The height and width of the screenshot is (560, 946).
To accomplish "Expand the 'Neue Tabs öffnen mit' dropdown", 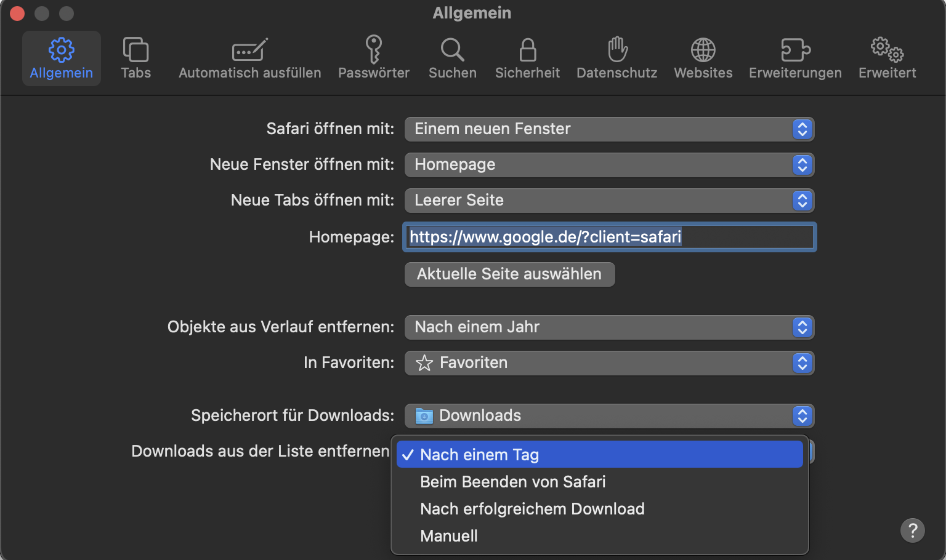I will (608, 201).
